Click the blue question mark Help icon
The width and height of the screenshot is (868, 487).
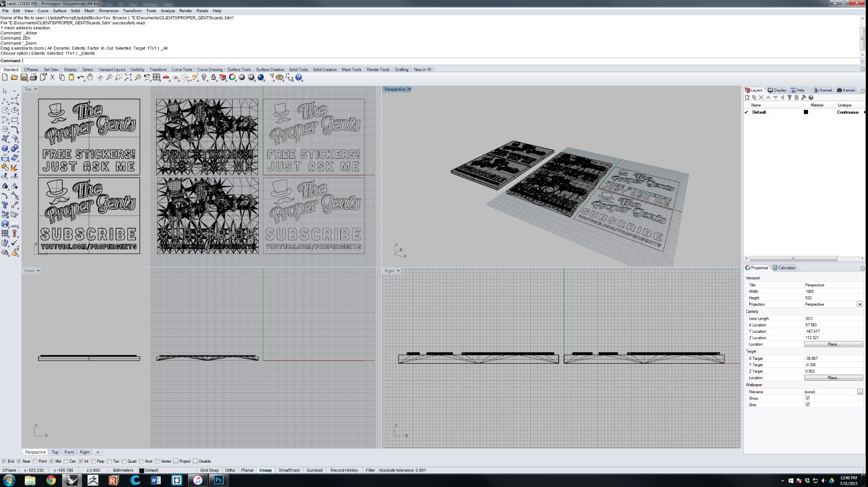pyautogui.click(x=299, y=78)
